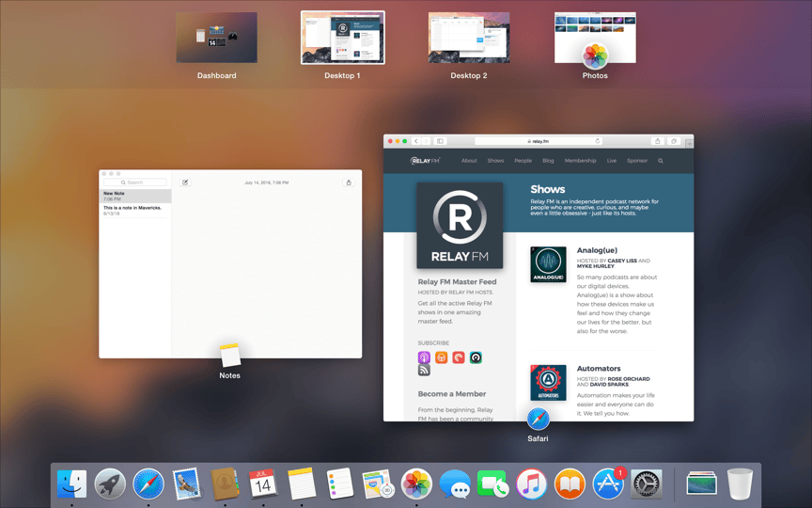
Task: Open the Membership menu item on Relay FM
Action: pyautogui.click(x=581, y=161)
